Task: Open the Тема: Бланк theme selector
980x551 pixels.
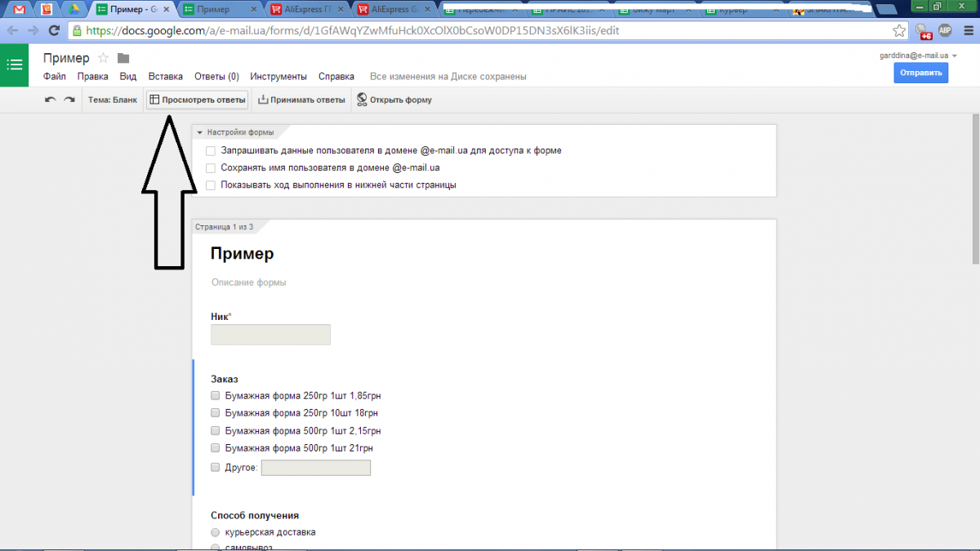Action: [113, 100]
